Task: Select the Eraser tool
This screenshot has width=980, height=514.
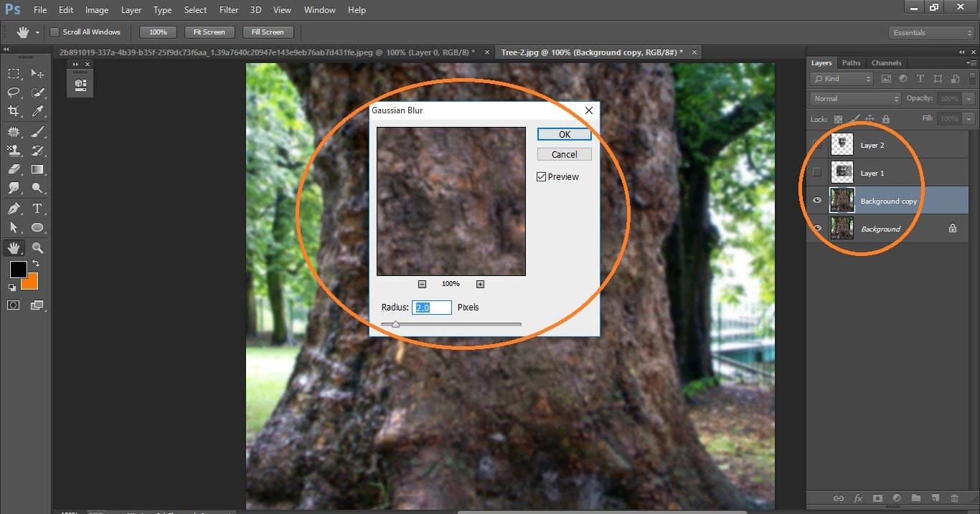Action: click(14, 169)
